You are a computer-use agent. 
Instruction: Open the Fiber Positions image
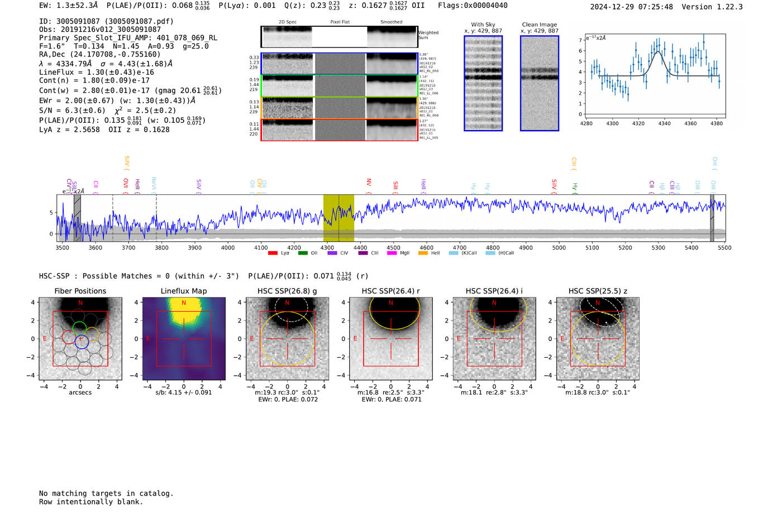coord(80,338)
